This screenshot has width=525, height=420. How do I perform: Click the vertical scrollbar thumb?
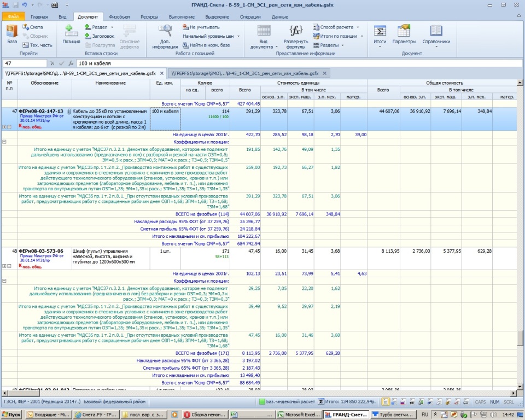click(520, 337)
